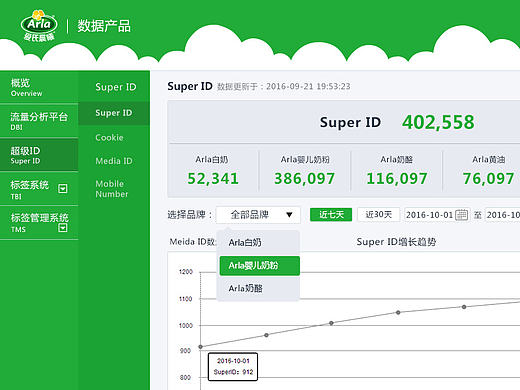Screen dimensions: 520x390
Task: Show the last 30 days 近30天
Action: [x=379, y=214]
